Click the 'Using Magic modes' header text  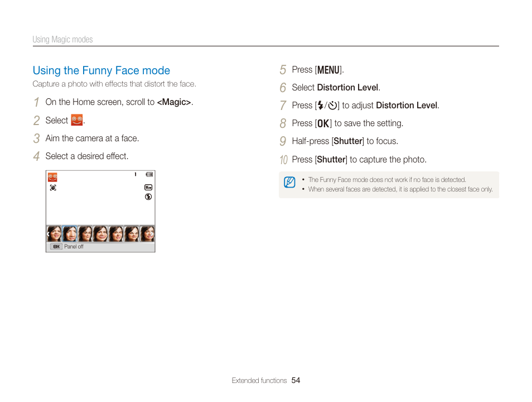pos(62,40)
